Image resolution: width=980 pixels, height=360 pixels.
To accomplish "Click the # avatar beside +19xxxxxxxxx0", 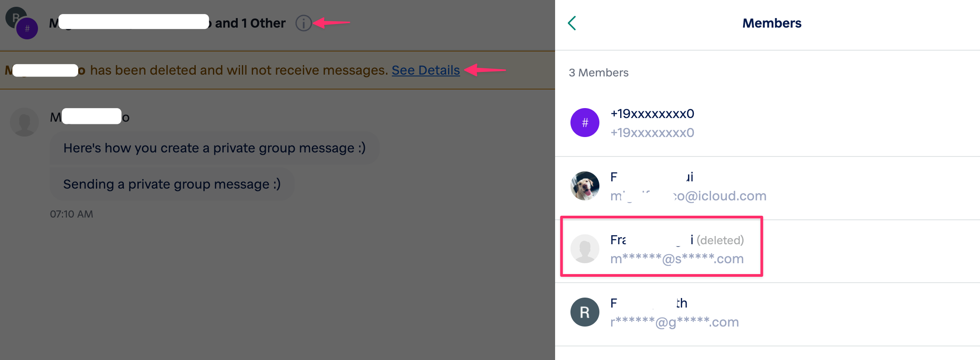I will coord(584,122).
